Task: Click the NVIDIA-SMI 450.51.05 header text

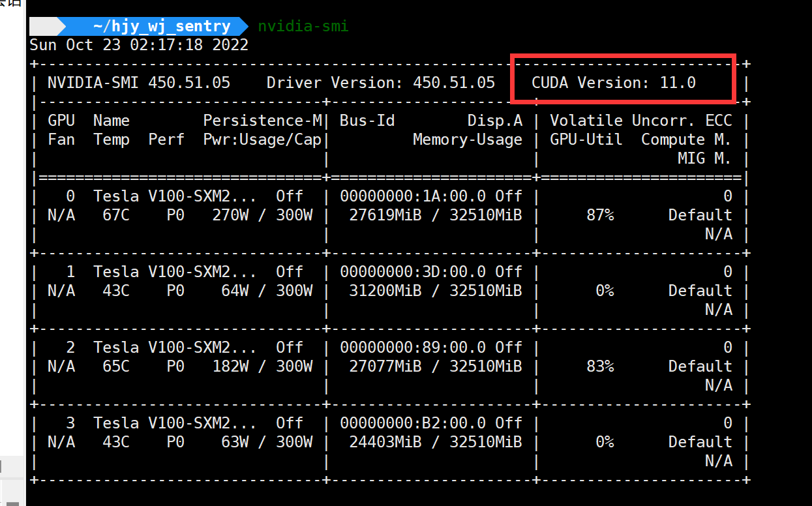Action: (x=138, y=83)
